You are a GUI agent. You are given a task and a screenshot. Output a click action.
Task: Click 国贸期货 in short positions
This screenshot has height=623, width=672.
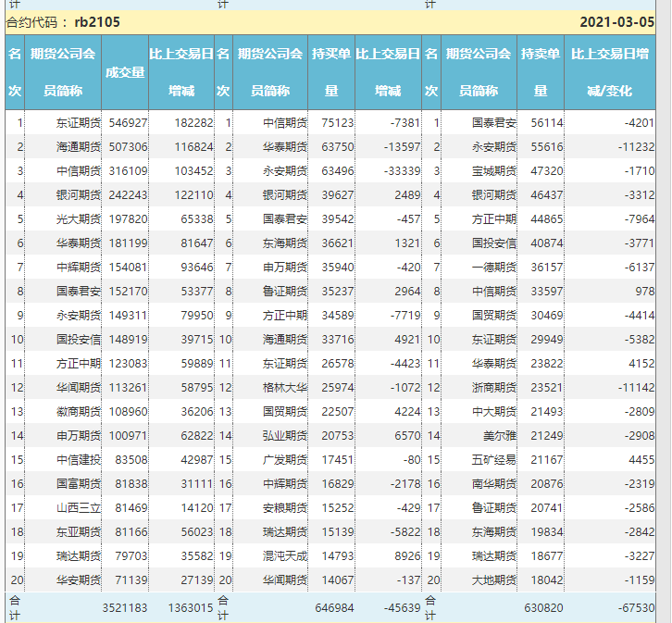coord(494,316)
